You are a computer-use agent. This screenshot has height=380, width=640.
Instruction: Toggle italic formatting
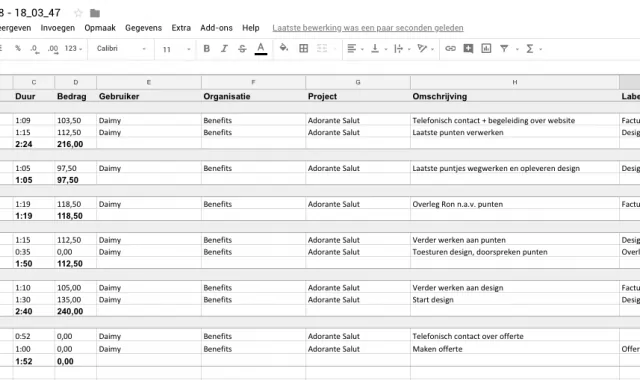click(224, 49)
